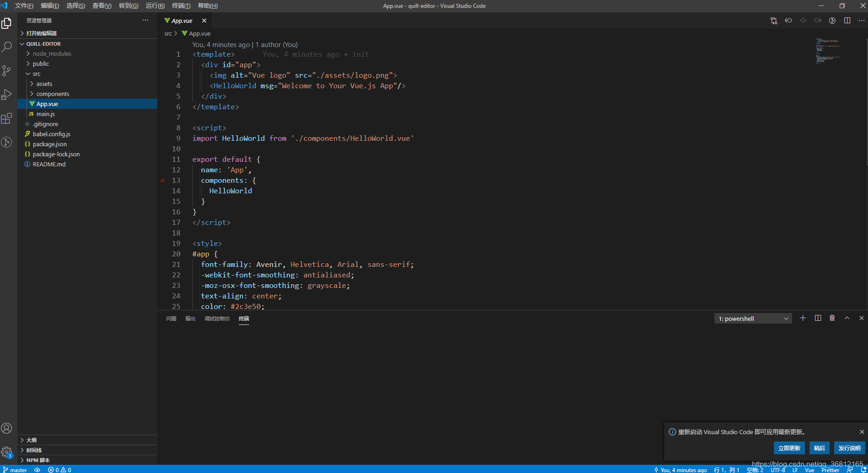This screenshot has width=868, height=473.
Task: Kill terminal with trash icon
Action: point(832,318)
